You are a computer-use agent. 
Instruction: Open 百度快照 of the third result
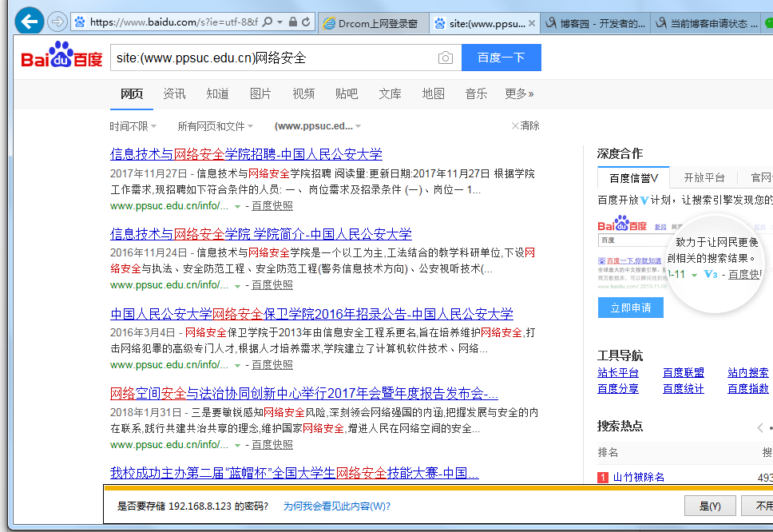coord(272,365)
